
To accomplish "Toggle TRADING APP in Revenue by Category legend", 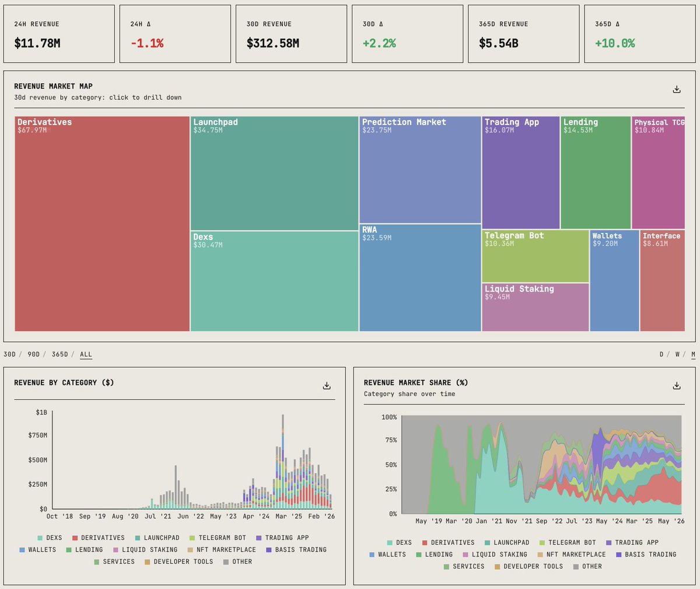I will coord(282,538).
